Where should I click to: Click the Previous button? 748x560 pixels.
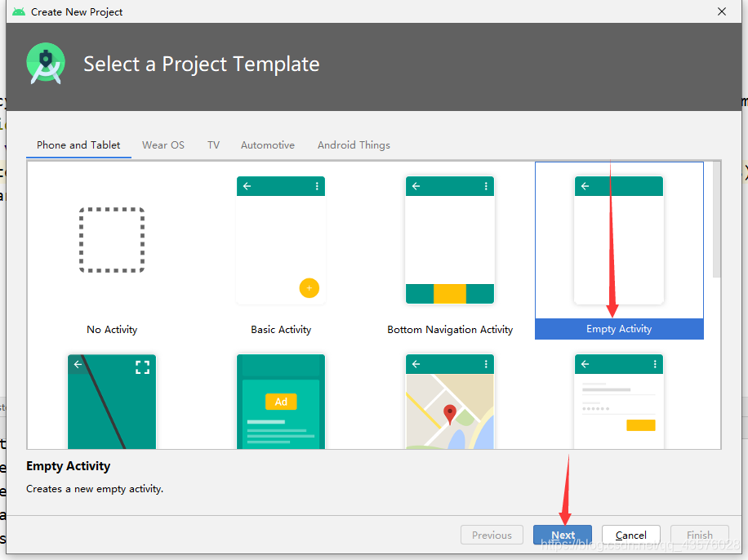pyautogui.click(x=492, y=535)
